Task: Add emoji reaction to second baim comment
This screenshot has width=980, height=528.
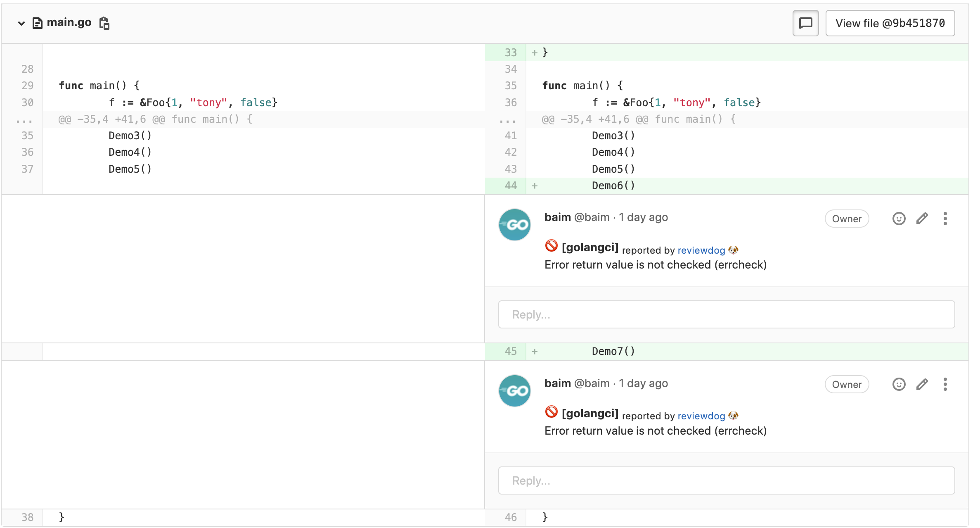Action: click(899, 385)
